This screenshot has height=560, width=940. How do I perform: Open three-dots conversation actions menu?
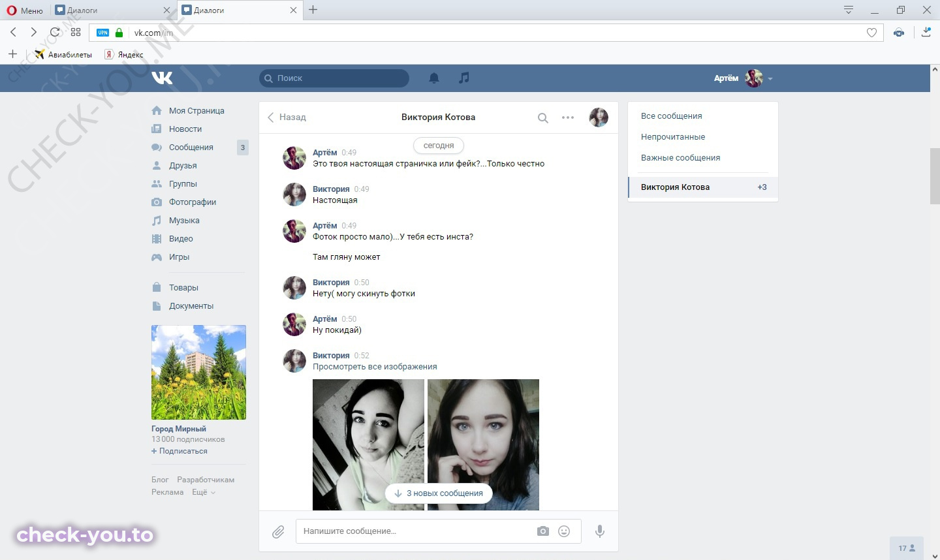pyautogui.click(x=568, y=117)
